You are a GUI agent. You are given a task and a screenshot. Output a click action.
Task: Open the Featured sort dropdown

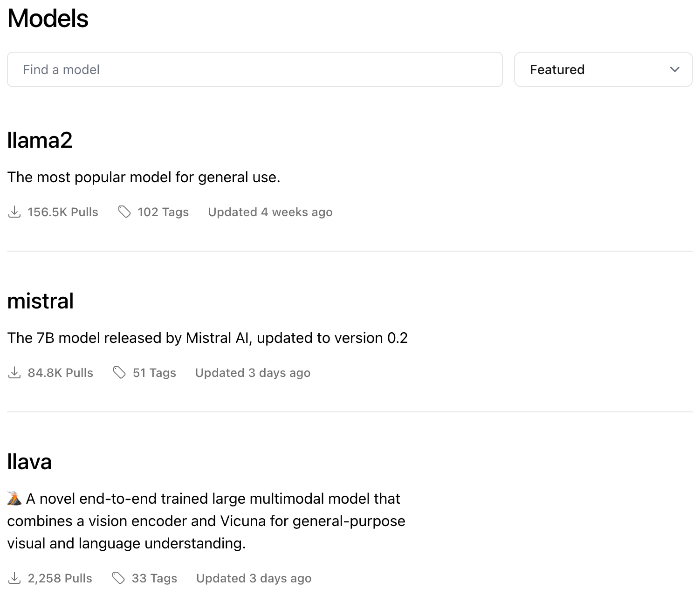point(603,70)
